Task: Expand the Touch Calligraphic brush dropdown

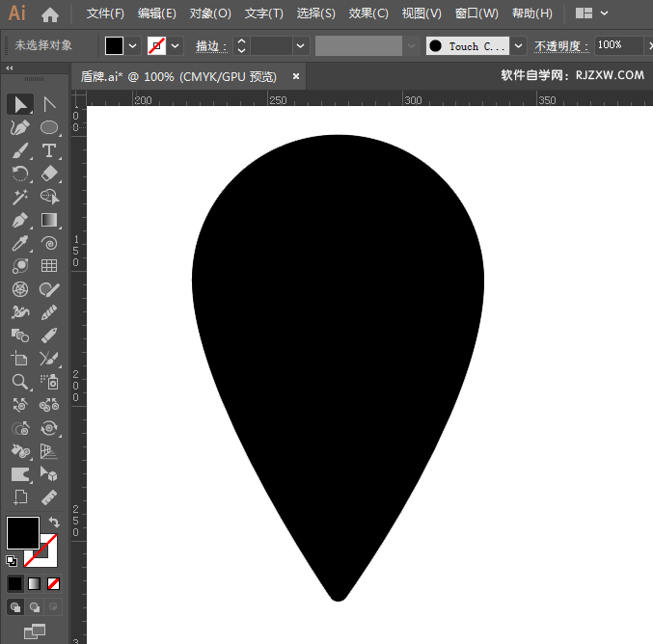Action: coord(519,45)
